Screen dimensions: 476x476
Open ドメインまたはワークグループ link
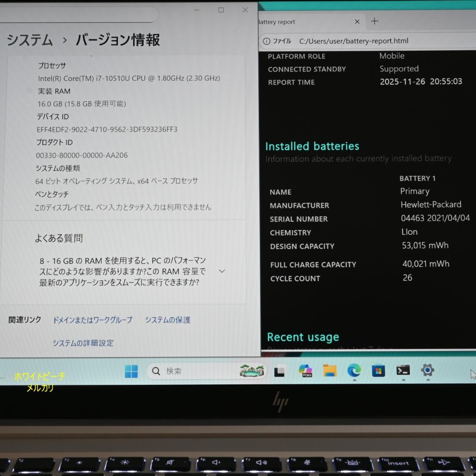93,320
